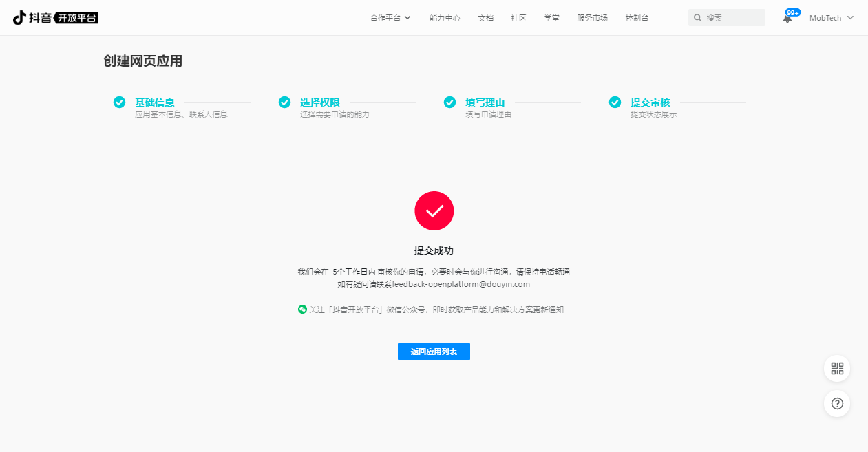Navigate to 学堂 in the header
868x452 pixels.
(x=552, y=18)
